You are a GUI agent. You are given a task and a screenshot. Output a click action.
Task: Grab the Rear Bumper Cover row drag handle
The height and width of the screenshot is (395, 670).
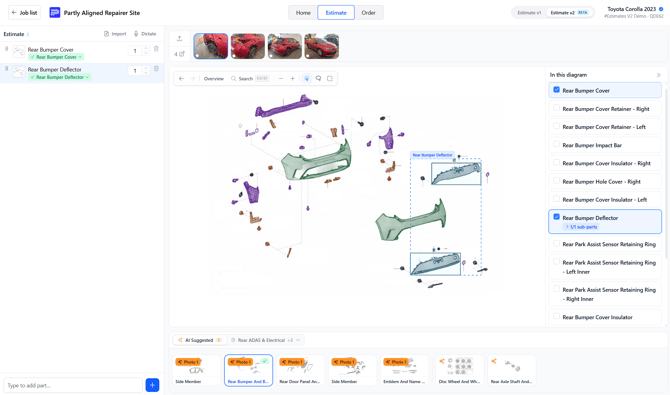point(6,49)
